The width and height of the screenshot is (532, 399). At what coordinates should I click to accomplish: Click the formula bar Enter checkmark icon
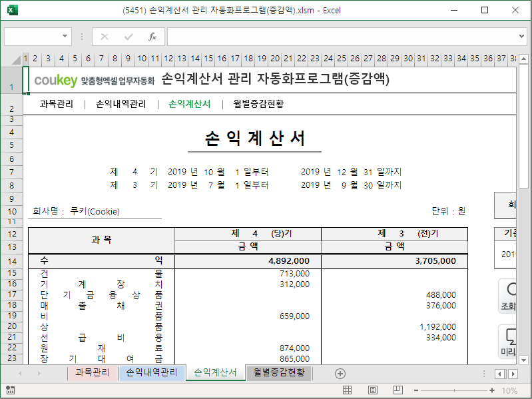(x=129, y=37)
